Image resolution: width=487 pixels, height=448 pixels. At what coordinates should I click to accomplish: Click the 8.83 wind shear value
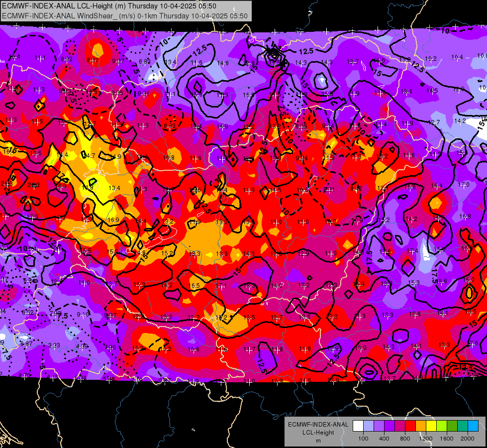point(170,126)
